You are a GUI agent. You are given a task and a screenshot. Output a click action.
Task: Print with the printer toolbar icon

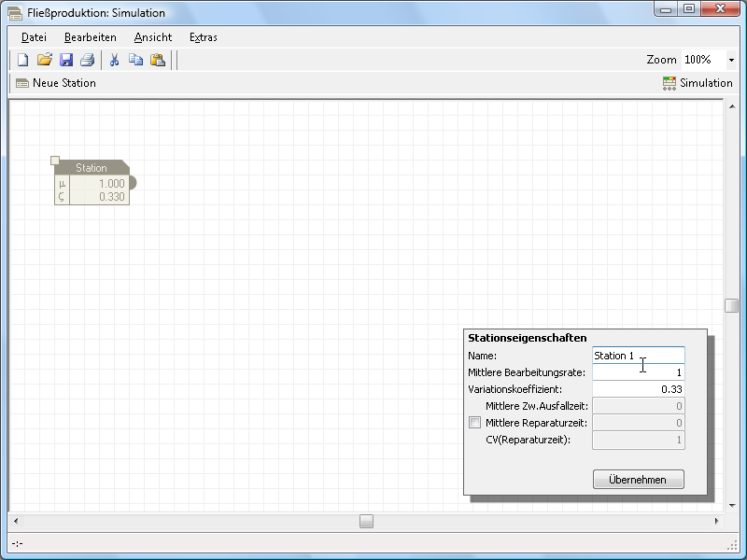tap(87, 60)
